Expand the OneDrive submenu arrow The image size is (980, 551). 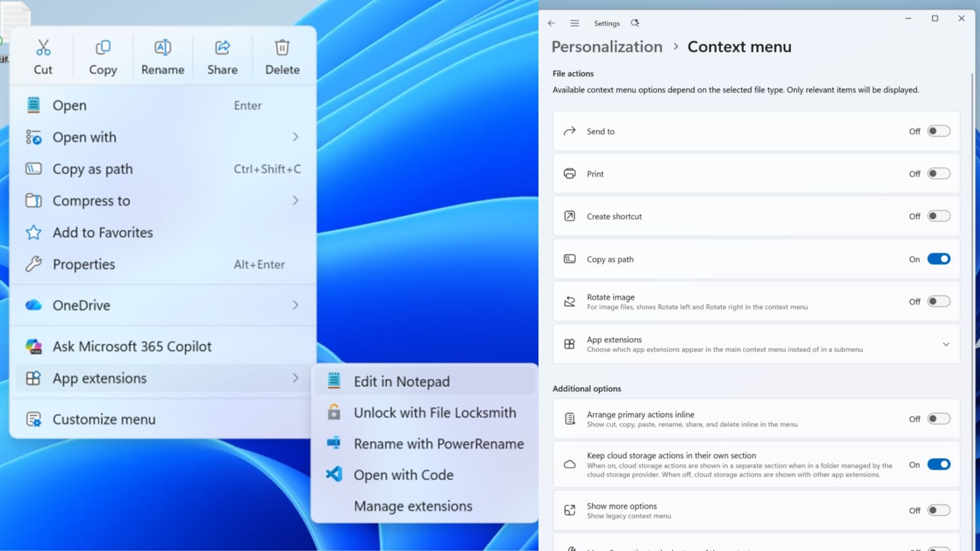click(296, 305)
